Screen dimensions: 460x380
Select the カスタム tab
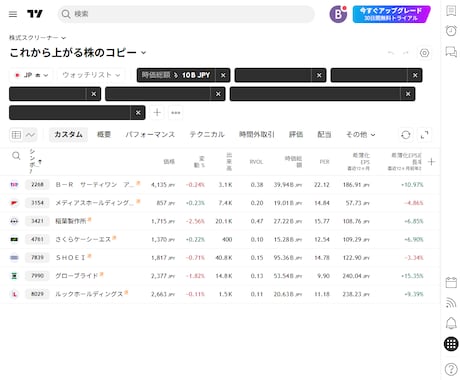pyautogui.click(x=68, y=134)
